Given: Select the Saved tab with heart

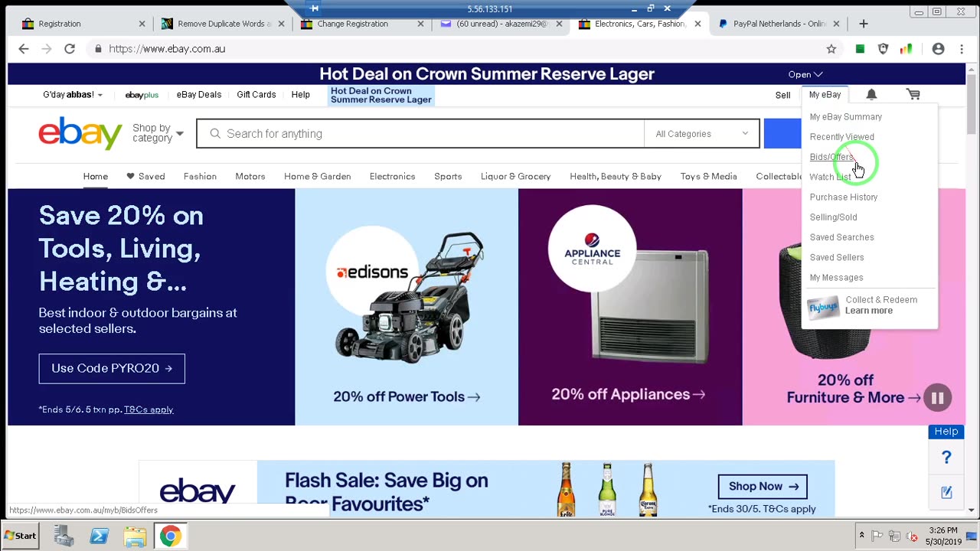Looking at the screenshot, I should [x=145, y=176].
